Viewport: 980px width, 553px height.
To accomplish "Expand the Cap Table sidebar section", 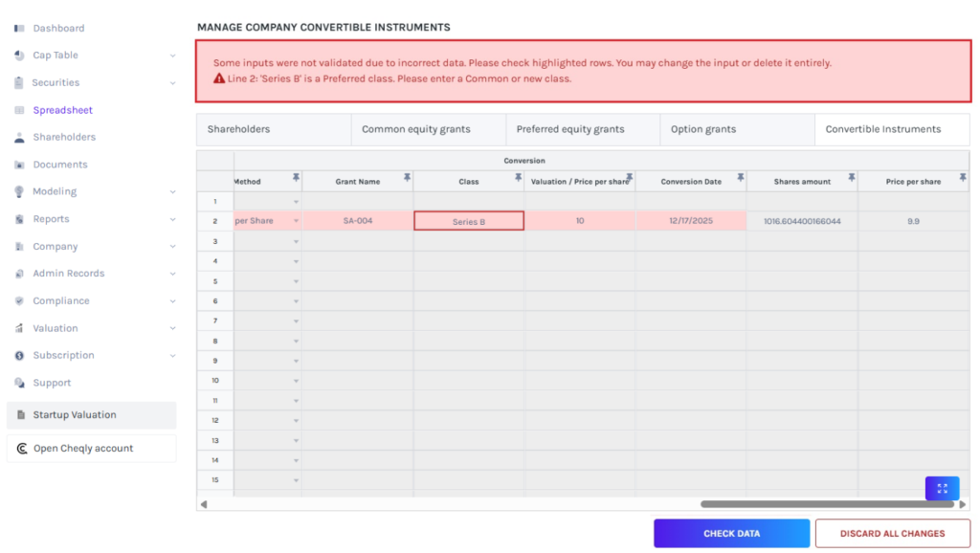I will point(172,55).
